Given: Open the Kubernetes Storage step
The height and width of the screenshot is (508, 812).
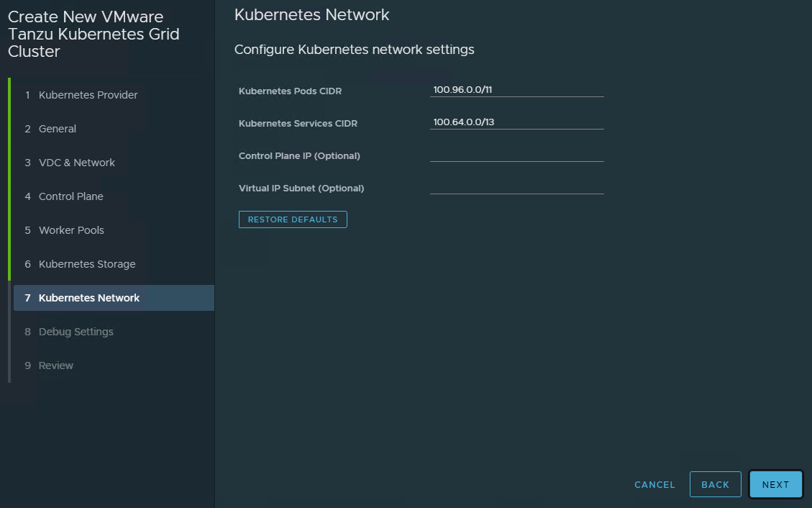Looking at the screenshot, I should click(87, 264).
